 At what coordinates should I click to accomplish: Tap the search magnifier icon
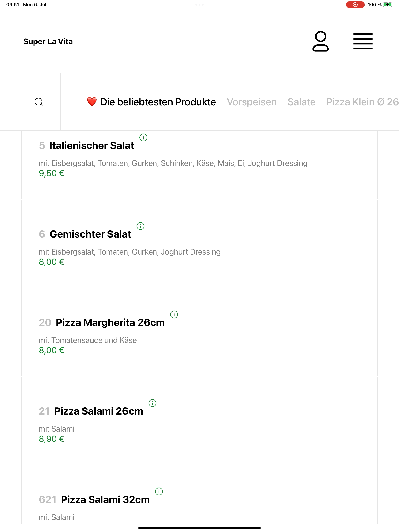[x=39, y=102]
